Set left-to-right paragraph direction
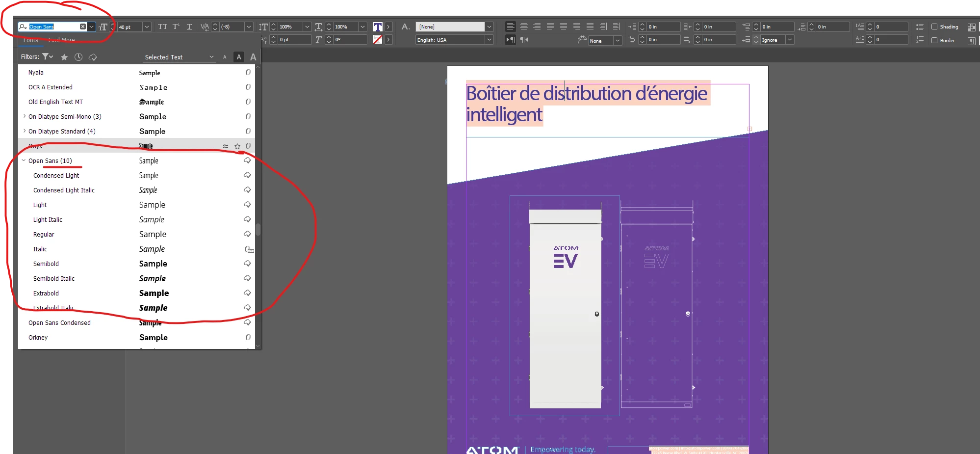The image size is (980, 454). (x=511, y=40)
